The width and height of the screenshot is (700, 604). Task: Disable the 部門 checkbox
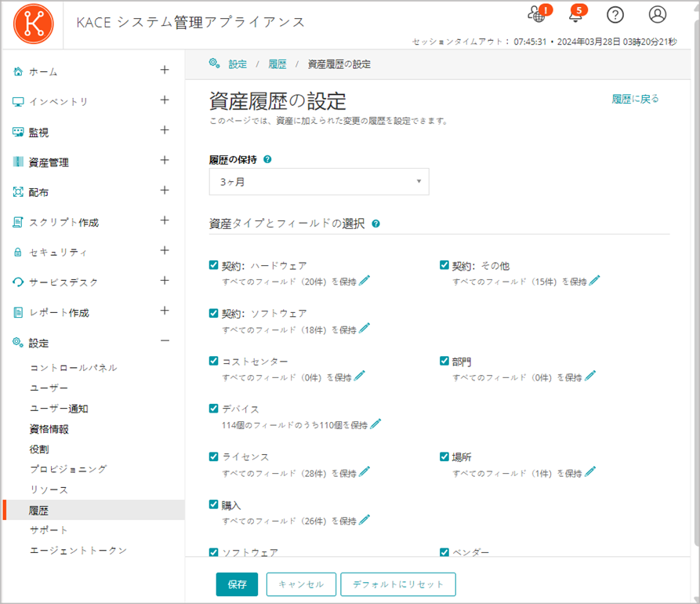(444, 361)
